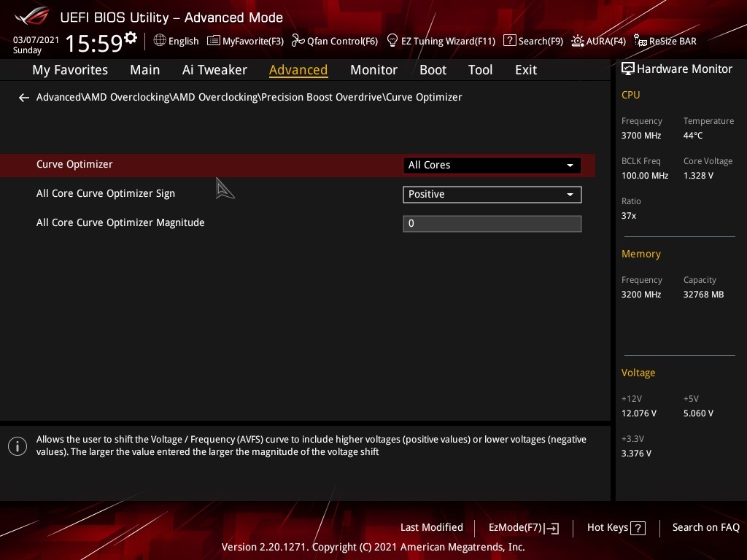Select All Core Curve Optimizer Magnitude label

[120, 222]
